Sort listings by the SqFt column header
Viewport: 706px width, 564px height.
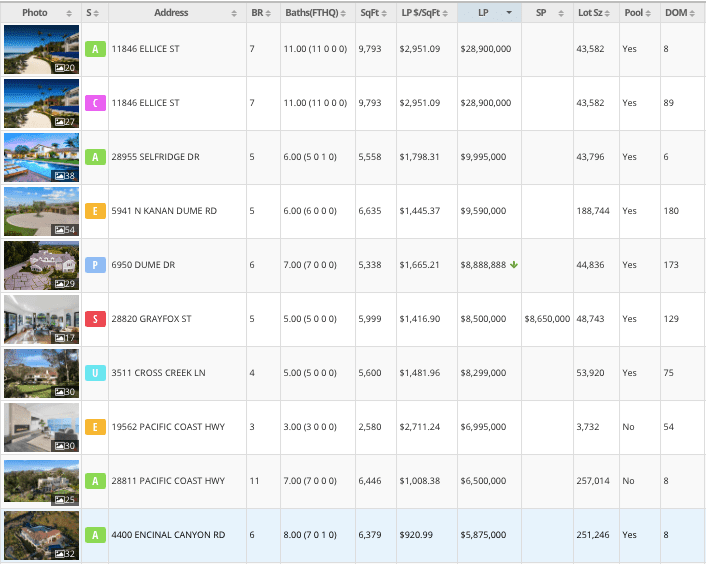376,13
